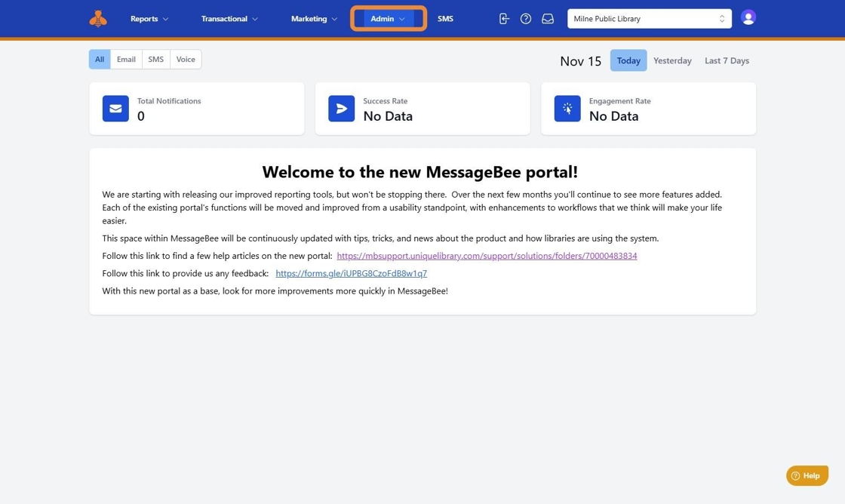
Task: Click the Engagement Rate cursor icon
Action: pyautogui.click(x=567, y=109)
